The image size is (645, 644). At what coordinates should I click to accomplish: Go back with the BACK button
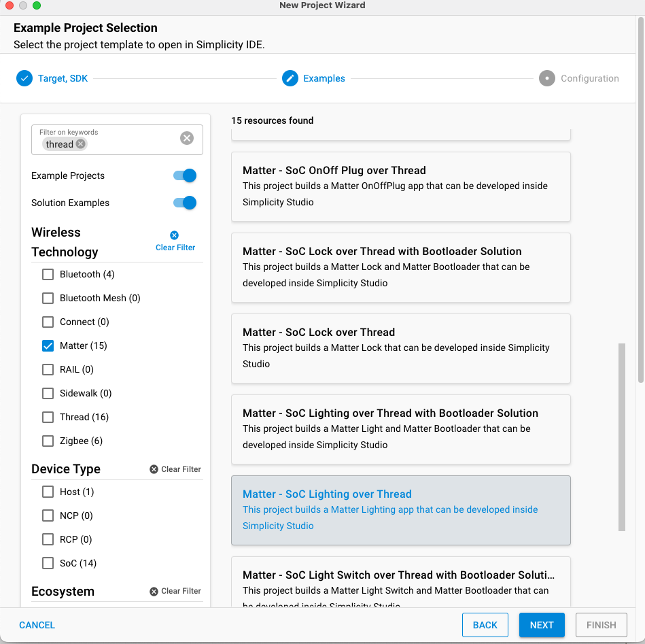pos(485,625)
